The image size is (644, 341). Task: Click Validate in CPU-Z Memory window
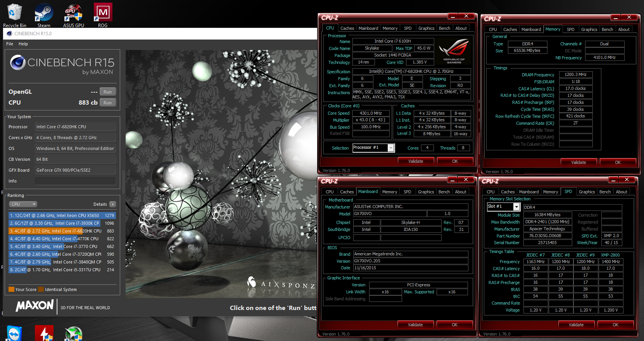[x=578, y=162]
